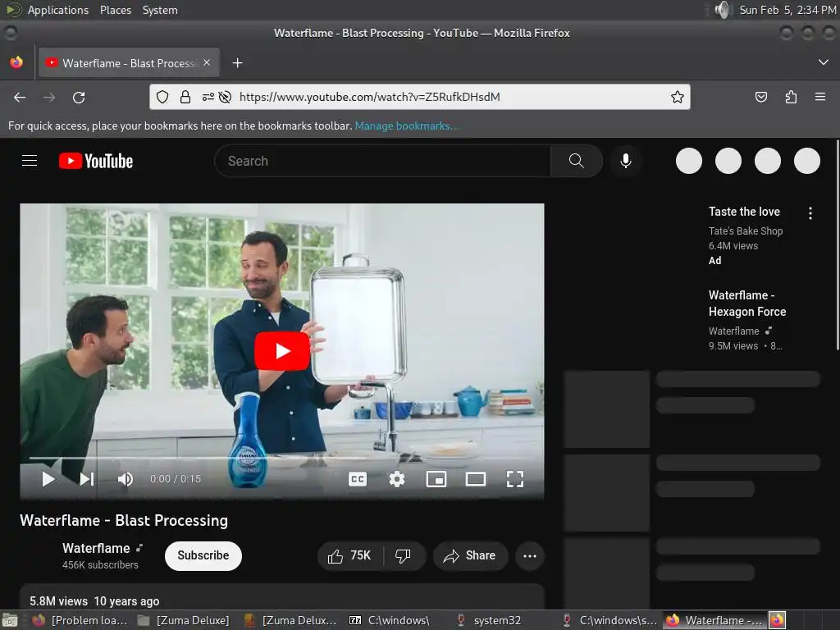Screen dimensions: 840x630
Task: List all tabs with the chevron
Action: (x=824, y=62)
